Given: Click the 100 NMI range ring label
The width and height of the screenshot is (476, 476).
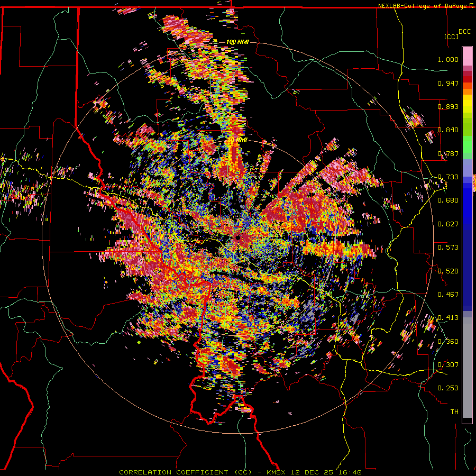Looking at the screenshot, I should 237,42.
